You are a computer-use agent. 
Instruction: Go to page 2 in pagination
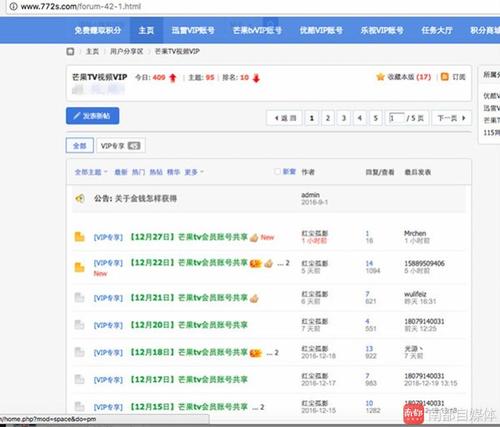[328, 118]
